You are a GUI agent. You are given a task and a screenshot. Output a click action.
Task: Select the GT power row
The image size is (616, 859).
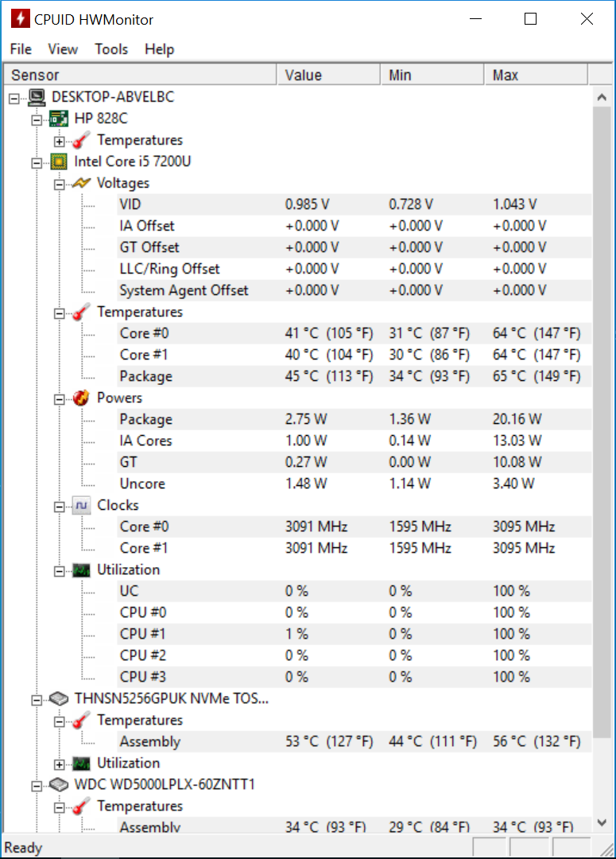point(354,462)
